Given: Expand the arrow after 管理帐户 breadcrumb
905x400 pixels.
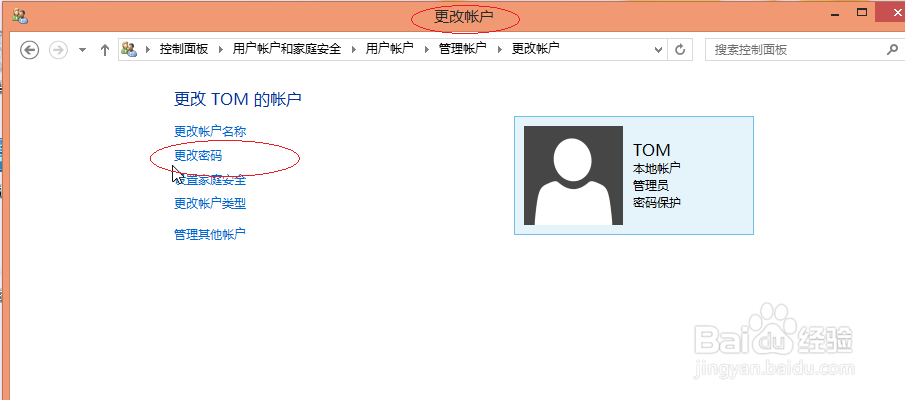Looking at the screenshot, I should pyautogui.click(x=500, y=50).
